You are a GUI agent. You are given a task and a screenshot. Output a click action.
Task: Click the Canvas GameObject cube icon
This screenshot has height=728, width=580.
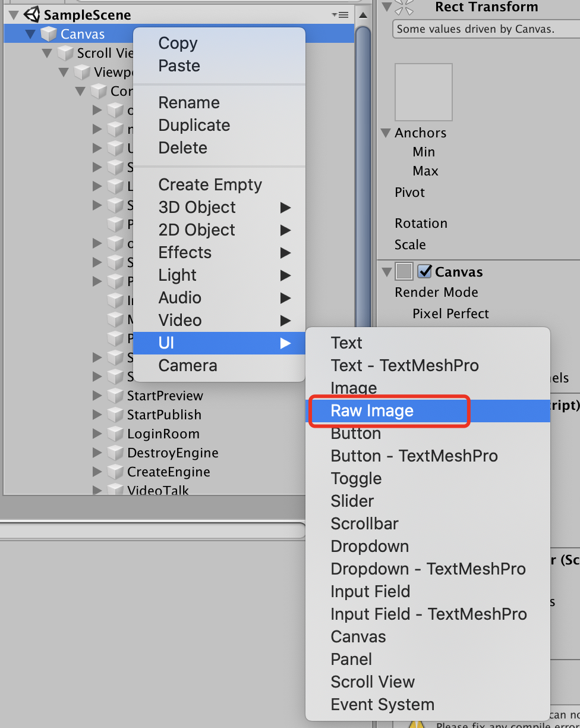coord(49,34)
